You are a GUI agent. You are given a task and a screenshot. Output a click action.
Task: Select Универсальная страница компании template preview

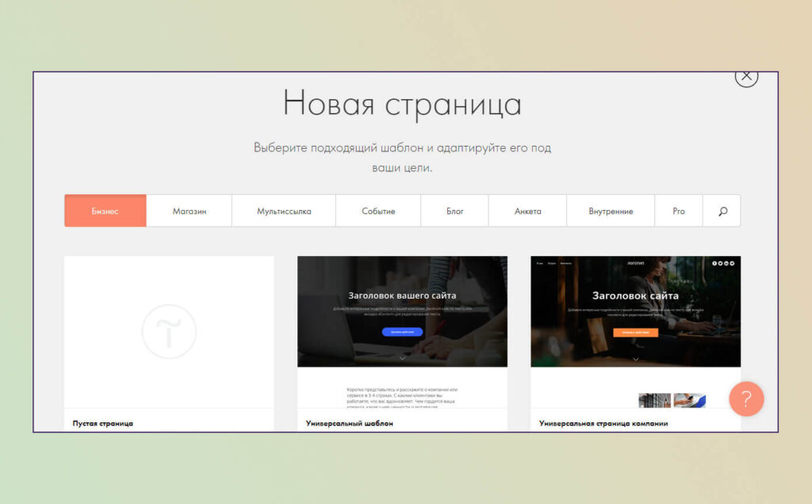pos(635,332)
